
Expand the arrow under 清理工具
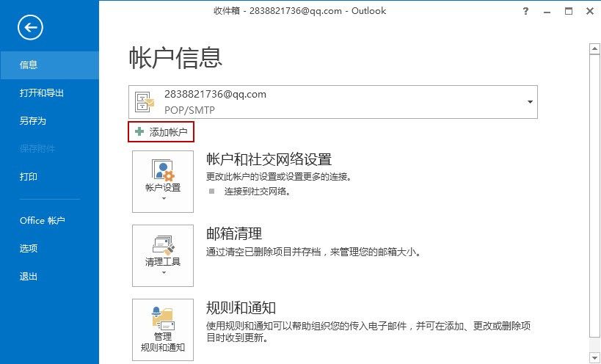(164, 273)
